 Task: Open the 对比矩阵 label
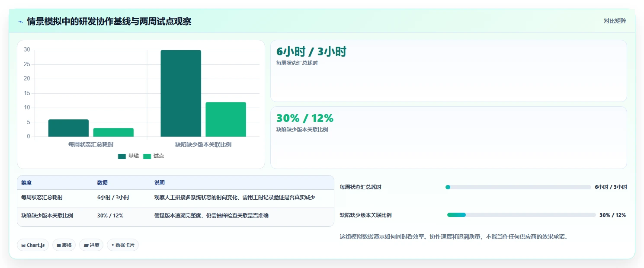(615, 21)
